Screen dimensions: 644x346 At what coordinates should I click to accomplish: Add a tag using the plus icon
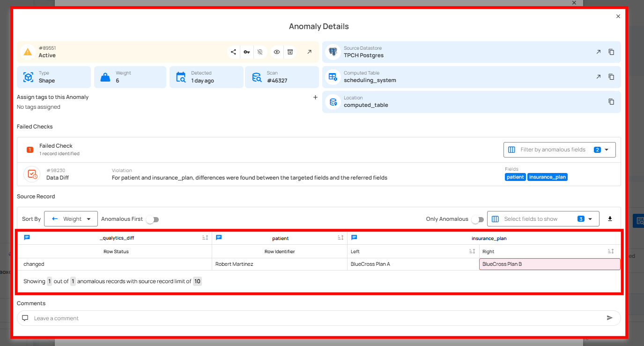pos(315,98)
